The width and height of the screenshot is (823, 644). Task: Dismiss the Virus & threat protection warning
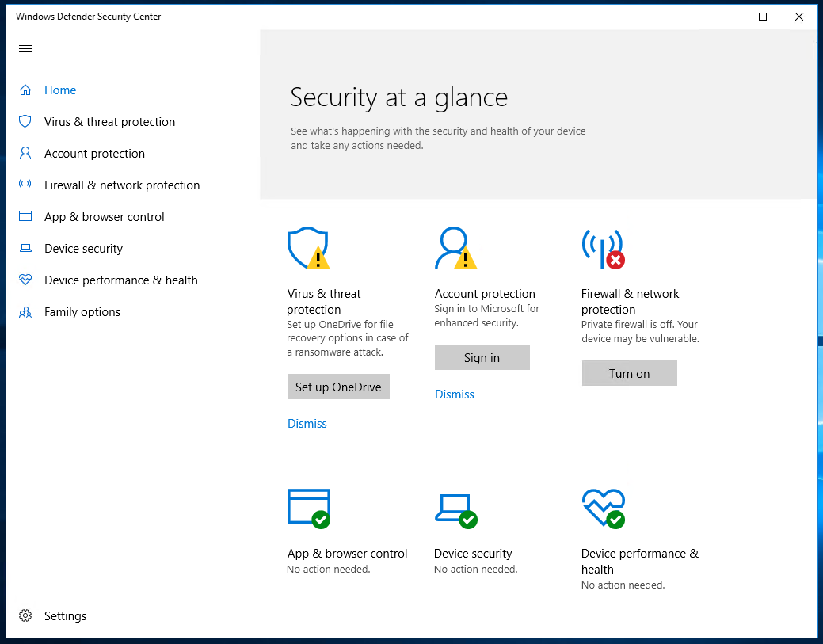[307, 424]
